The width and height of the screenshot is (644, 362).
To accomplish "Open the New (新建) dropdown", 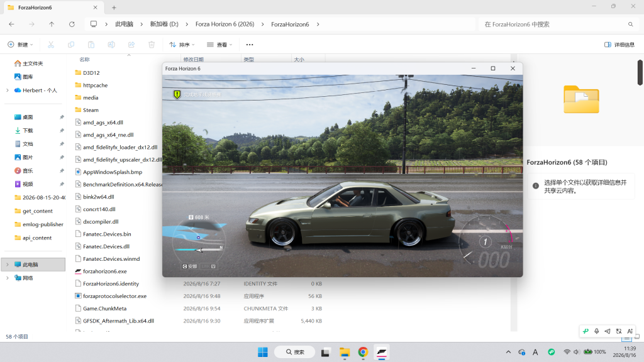I will (20, 45).
